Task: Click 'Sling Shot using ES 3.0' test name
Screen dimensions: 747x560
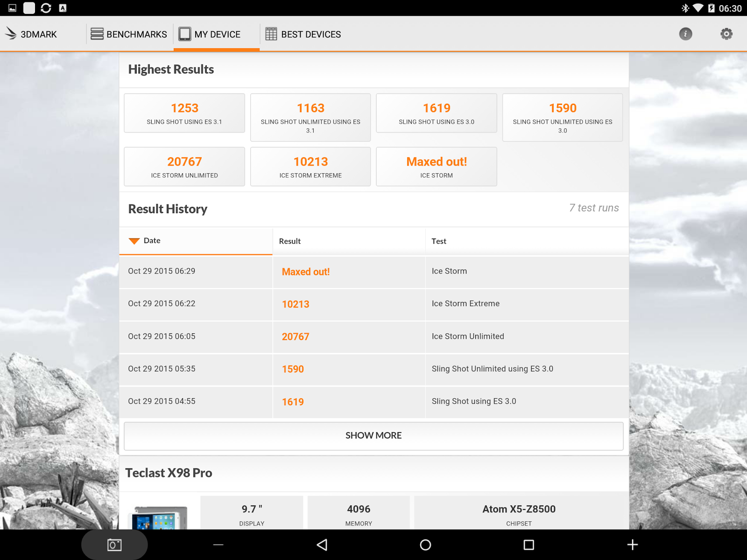Action: coord(474,401)
